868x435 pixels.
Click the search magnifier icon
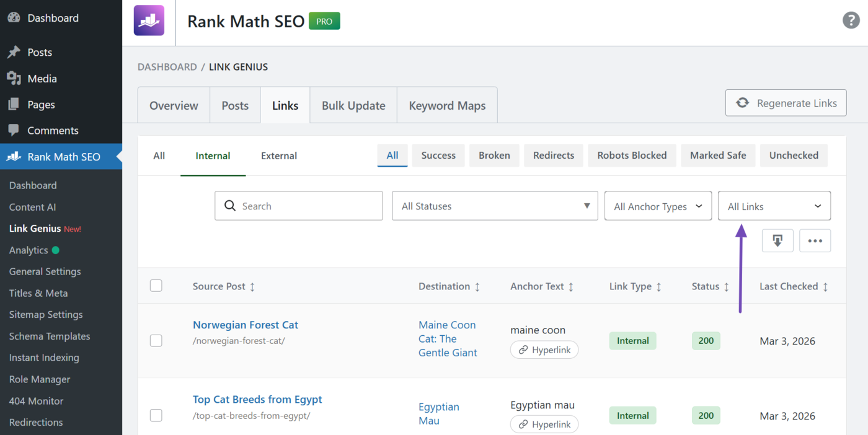(x=230, y=205)
